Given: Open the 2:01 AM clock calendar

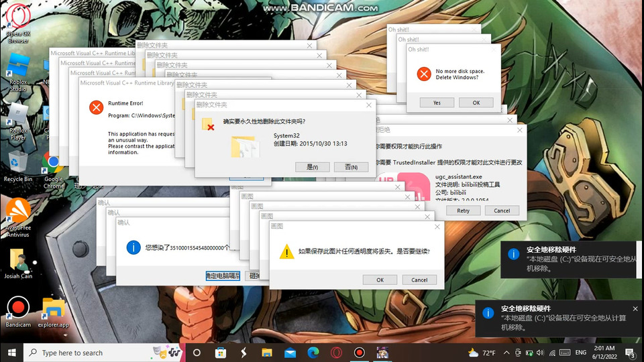Looking at the screenshot, I should [x=604, y=353].
